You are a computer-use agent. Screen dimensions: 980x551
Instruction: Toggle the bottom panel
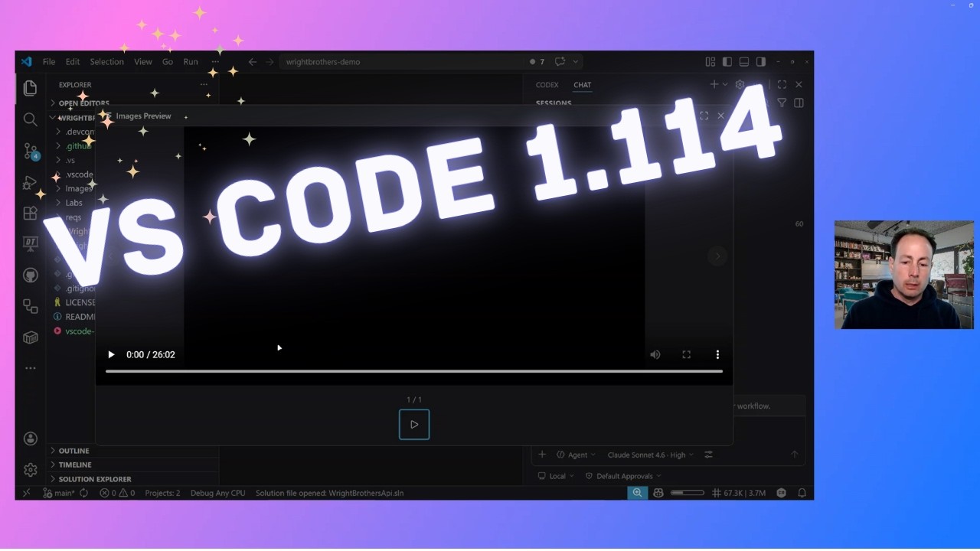744,62
